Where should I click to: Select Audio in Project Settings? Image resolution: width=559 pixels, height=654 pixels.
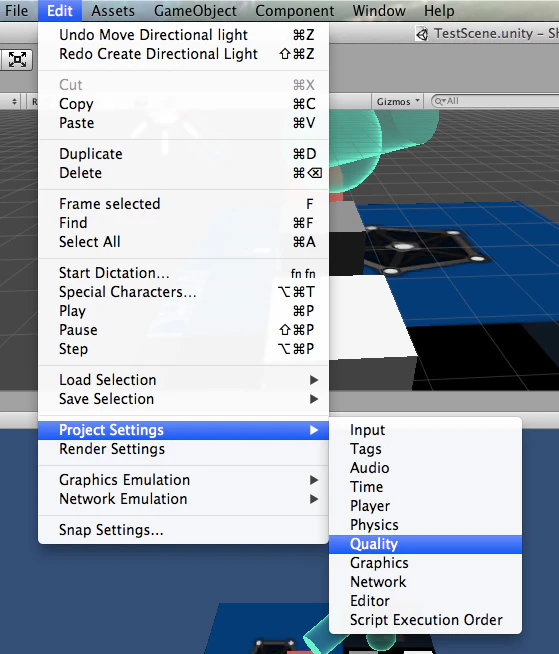tap(426, 468)
